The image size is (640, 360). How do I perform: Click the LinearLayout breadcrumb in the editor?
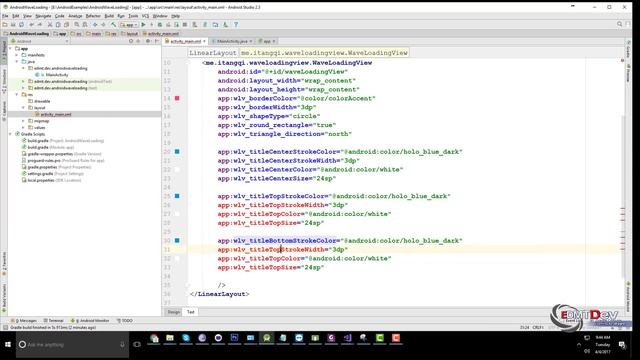(x=213, y=53)
